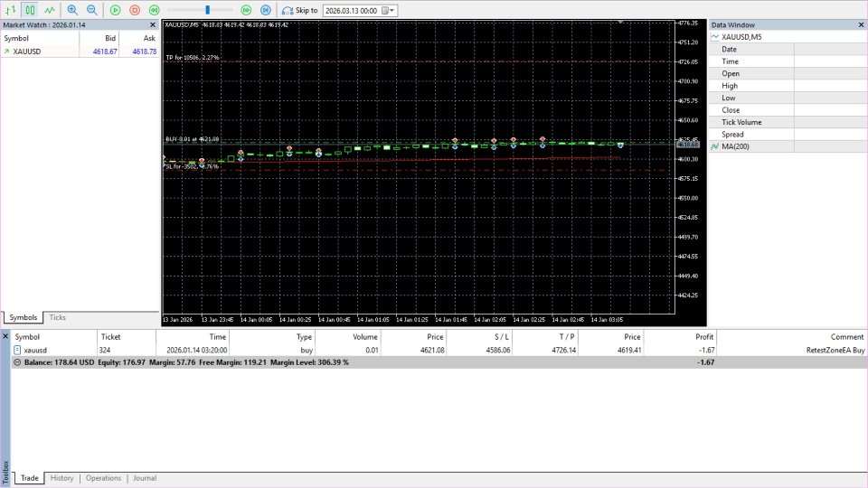Open the Journal tab in Toolbox
The width and height of the screenshot is (868, 488).
pyautogui.click(x=145, y=478)
